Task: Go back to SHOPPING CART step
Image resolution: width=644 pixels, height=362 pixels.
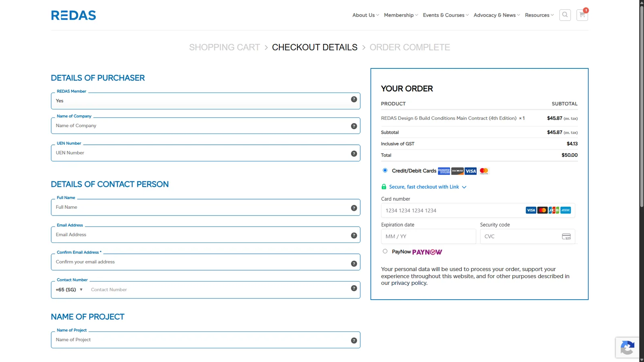Action: (225, 47)
